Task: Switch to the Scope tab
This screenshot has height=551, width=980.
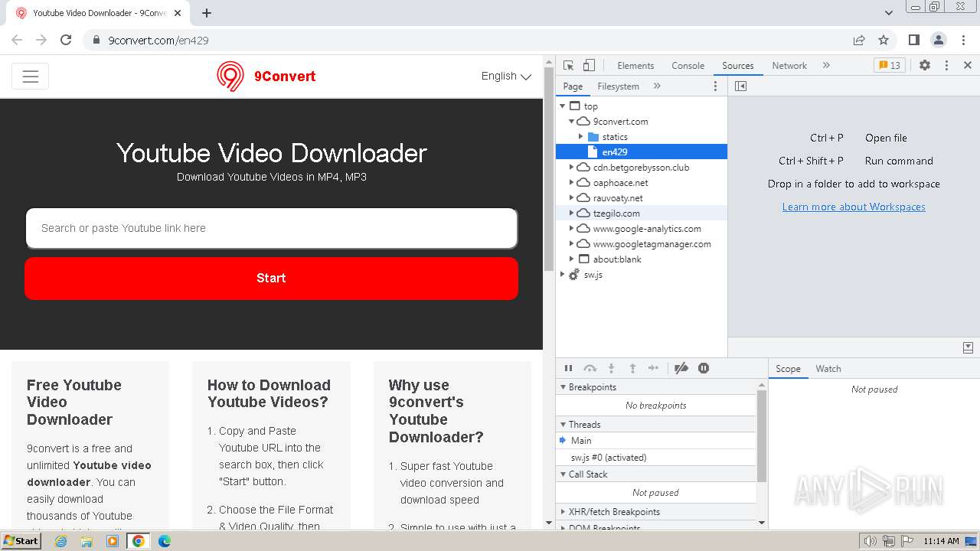Action: coord(788,369)
